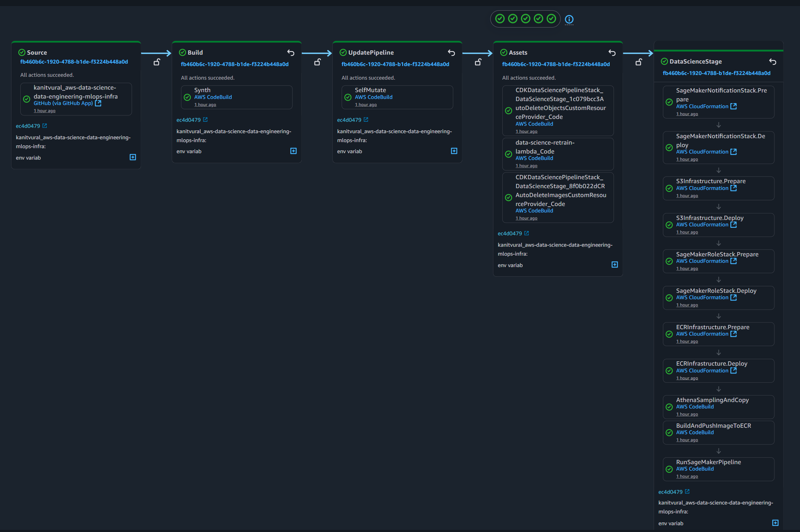Open AWS CodeBuild link under SelfMutate
The image size is (800, 532).
point(373,97)
